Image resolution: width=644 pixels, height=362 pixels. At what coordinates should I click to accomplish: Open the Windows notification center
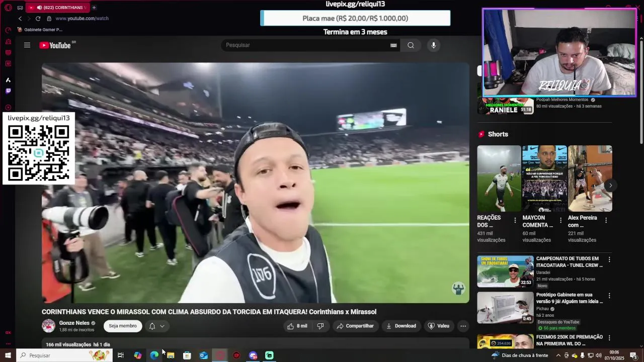(x=633, y=355)
